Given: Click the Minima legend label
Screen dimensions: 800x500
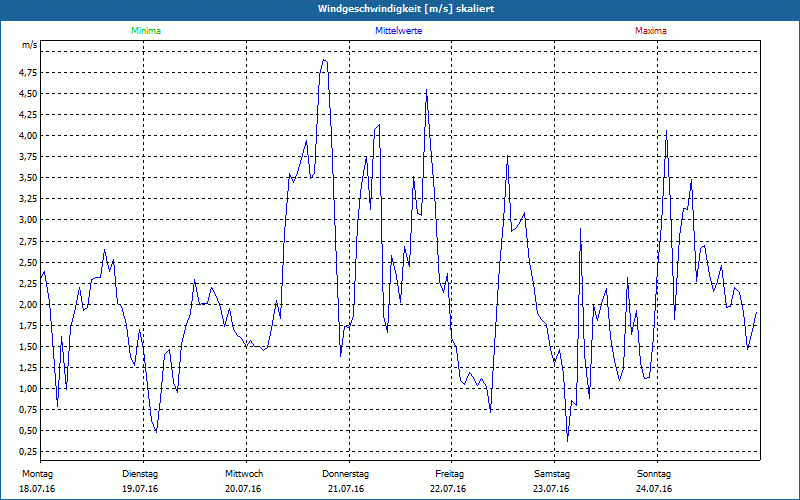Looking at the screenshot, I should pyautogui.click(x=146, y=31).
